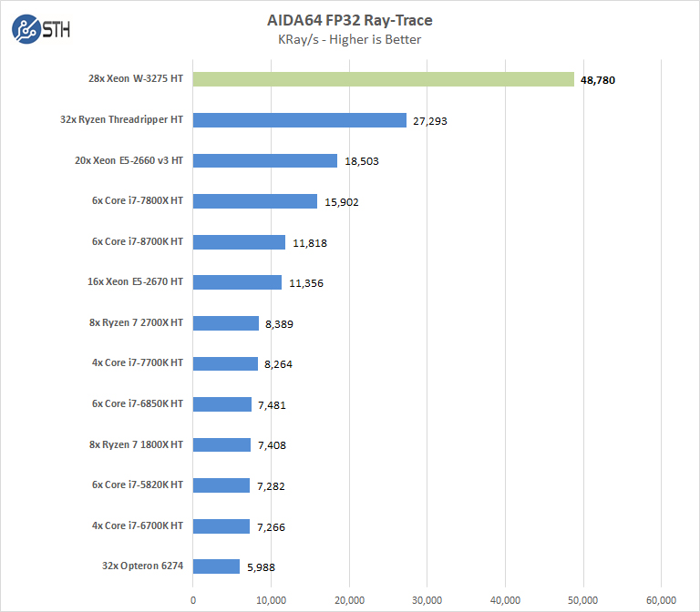Click the data value 18,503

click(x=362, y=161)
